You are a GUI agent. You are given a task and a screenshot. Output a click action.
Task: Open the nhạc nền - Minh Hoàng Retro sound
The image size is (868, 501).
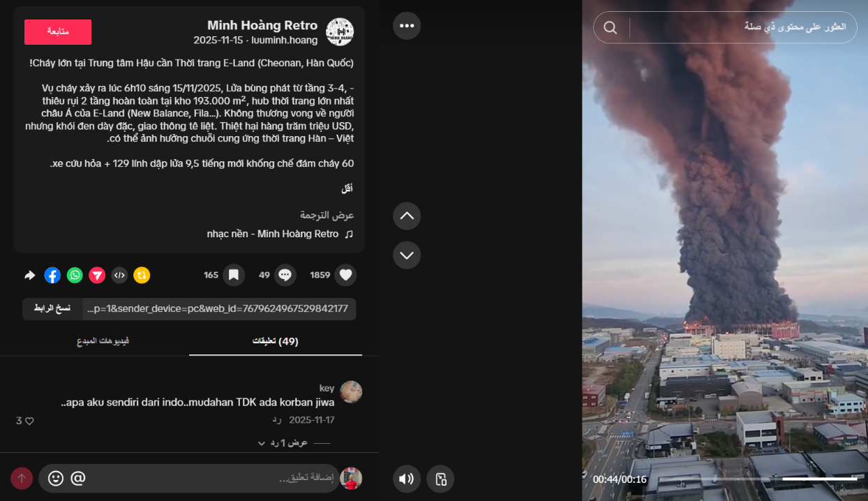(x=280, y=234)
